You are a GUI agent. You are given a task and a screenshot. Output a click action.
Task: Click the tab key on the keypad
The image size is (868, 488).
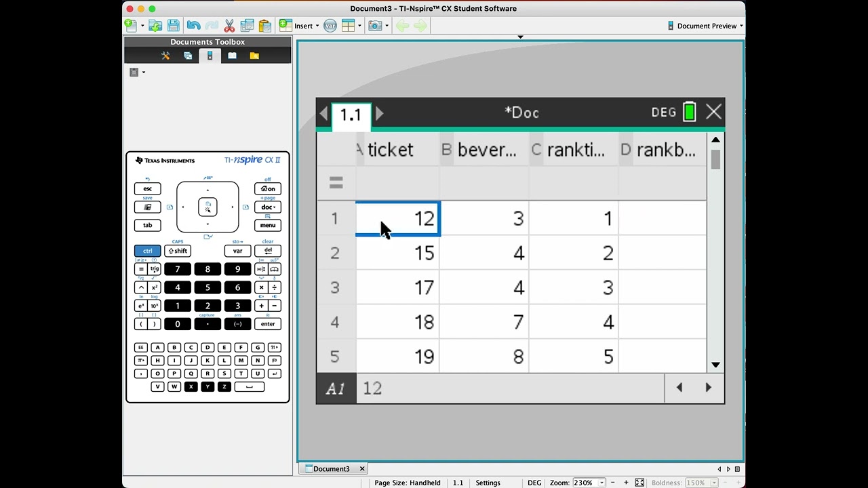147,225
